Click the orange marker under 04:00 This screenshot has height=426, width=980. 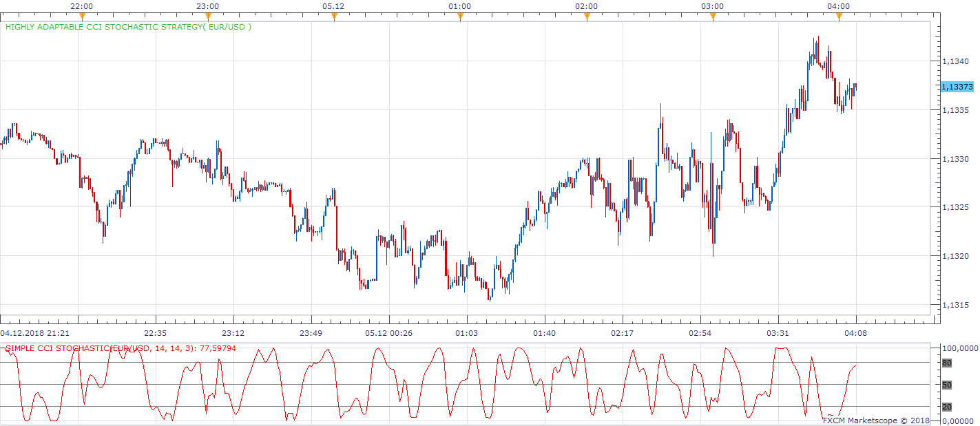pos(839,17)
